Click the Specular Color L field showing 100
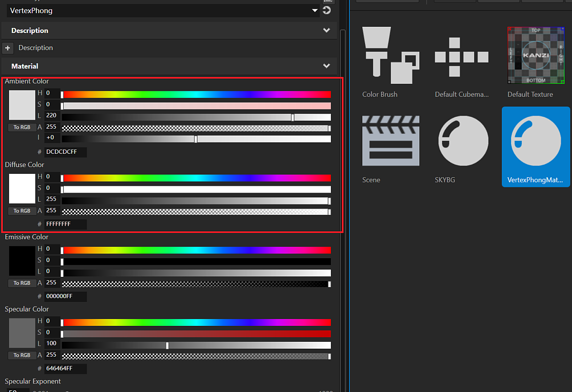572x392 pixels. coord(52,344)
